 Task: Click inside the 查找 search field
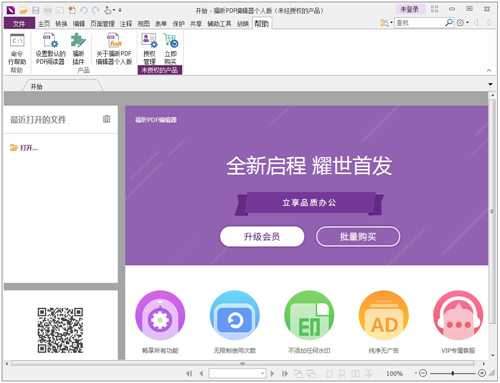[419, 23]
